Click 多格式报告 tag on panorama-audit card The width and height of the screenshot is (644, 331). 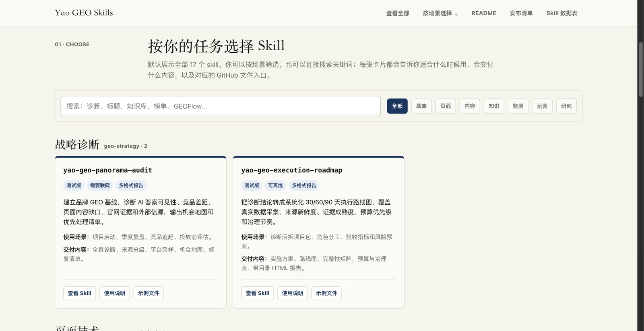click(x=131, y=185)
